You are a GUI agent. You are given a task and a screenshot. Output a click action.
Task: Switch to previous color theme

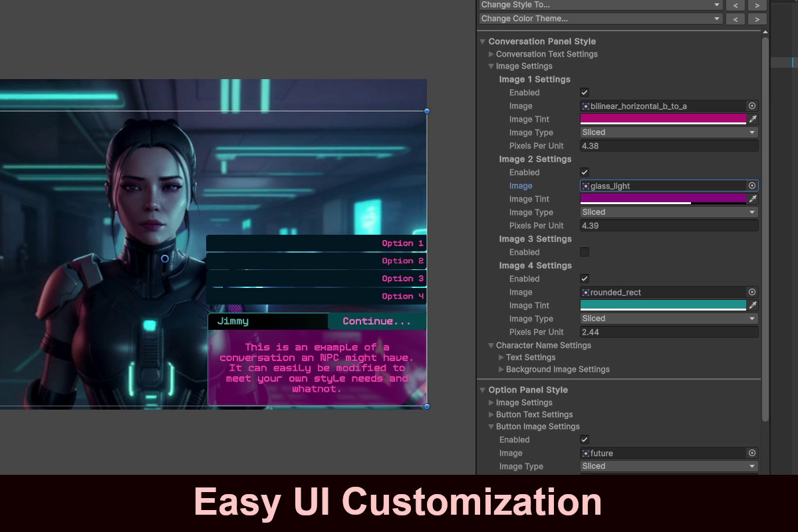(x=735, y=19)
